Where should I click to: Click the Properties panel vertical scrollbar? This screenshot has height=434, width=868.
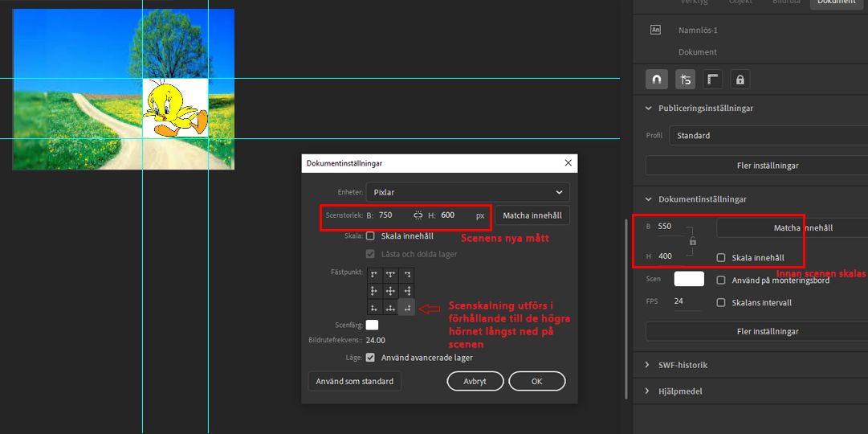(626, 308)
